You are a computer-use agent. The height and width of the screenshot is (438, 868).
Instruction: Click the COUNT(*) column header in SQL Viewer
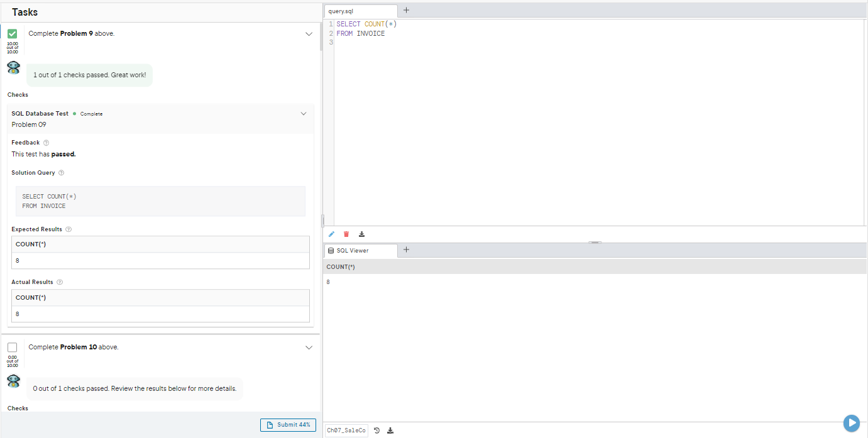click(x=341, y=267)
